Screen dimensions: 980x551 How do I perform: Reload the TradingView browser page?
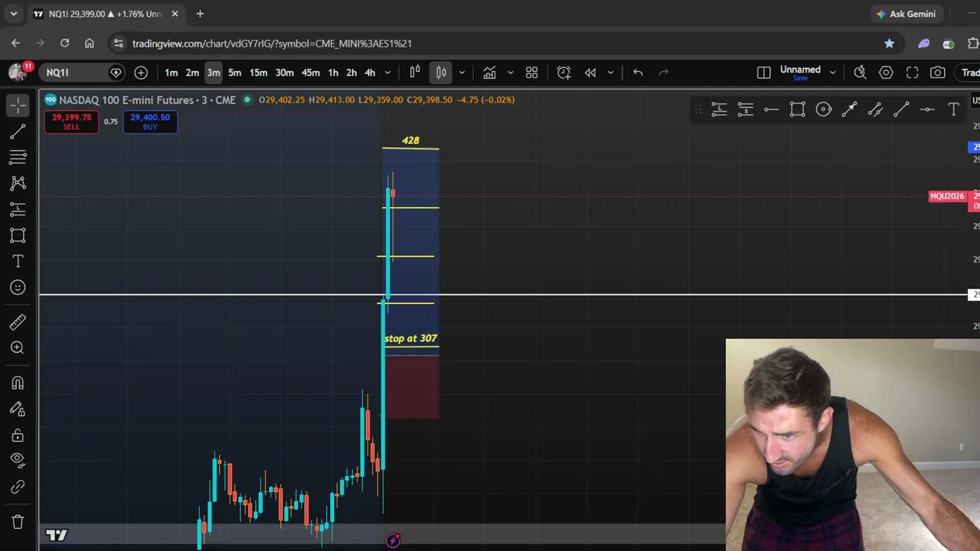tap(64, 44)
